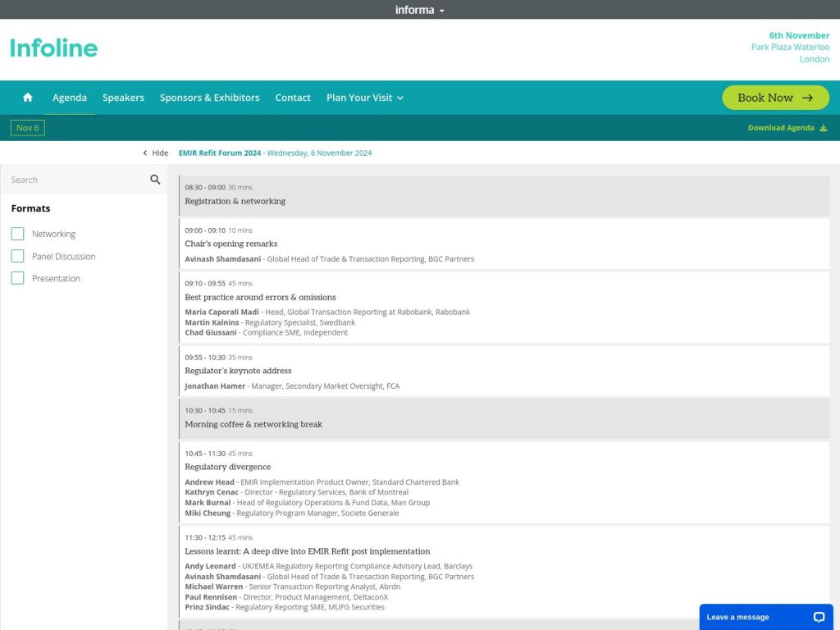Open the informa dropdown menu
840x630 pixels.
pyautogui.click(x=441, y=9)
